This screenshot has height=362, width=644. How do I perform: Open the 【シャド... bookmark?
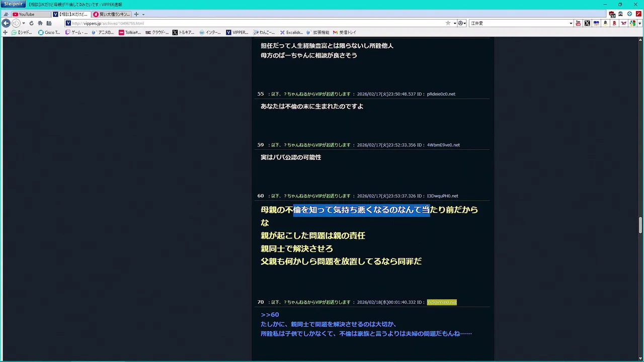tap(22, 32)
